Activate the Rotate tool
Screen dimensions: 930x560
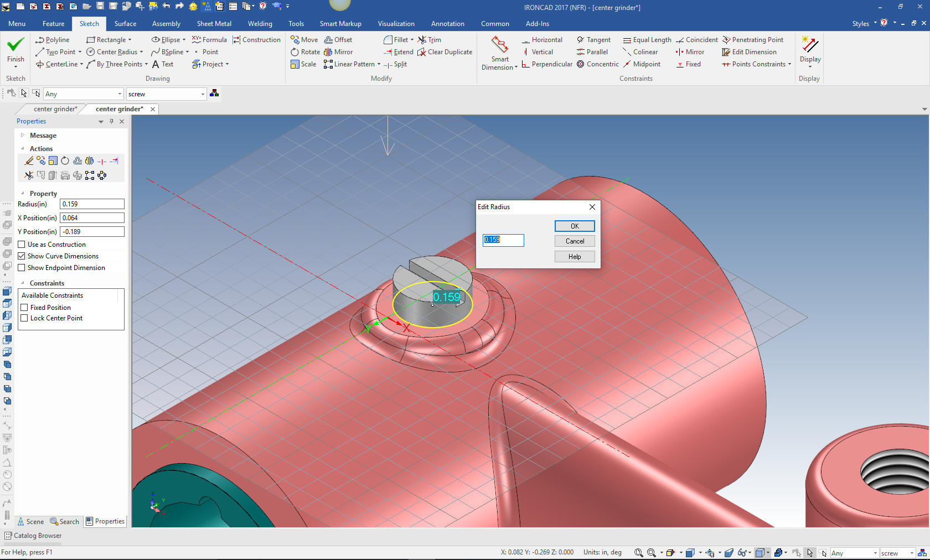click(x=305, y=52)
